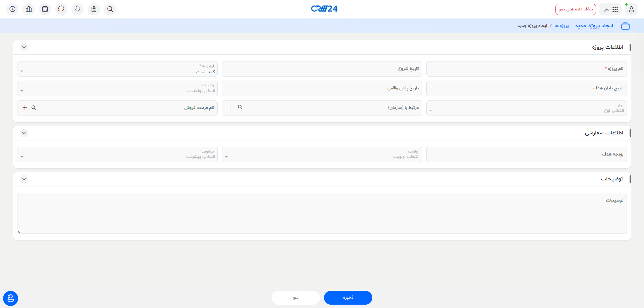Click the plus icon in نام فرصت فروش field
The width and height of the screenshot is (644, 308).
click(25, 108)
